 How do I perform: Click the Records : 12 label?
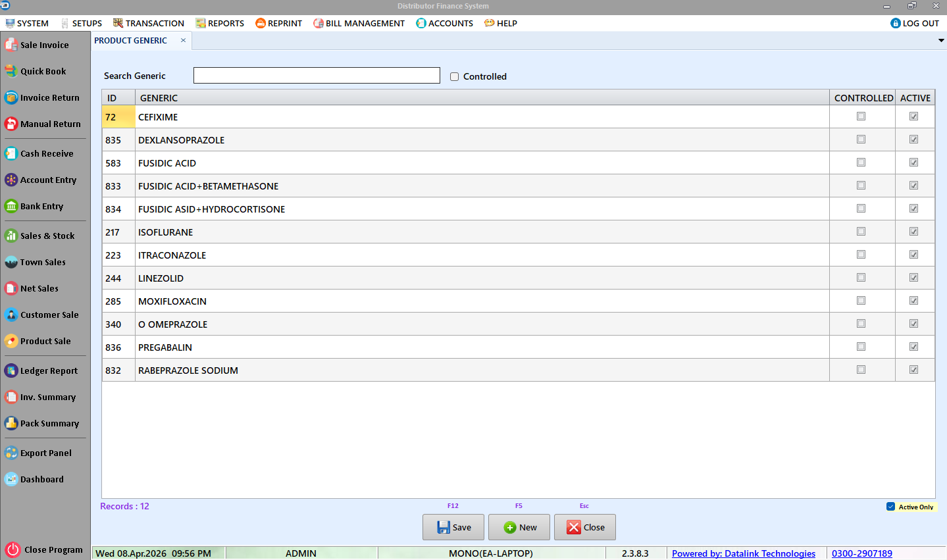pos(124,506)
